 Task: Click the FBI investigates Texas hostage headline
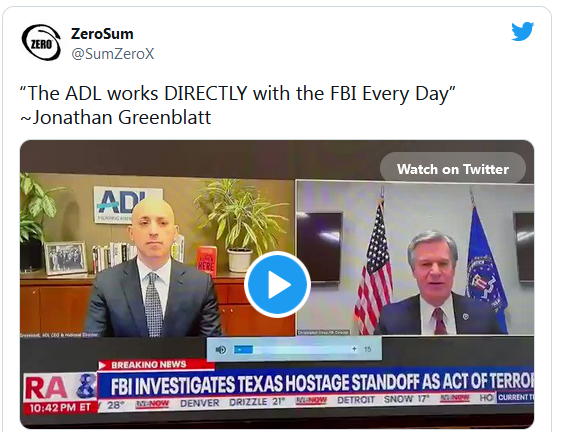coord(322,384)
